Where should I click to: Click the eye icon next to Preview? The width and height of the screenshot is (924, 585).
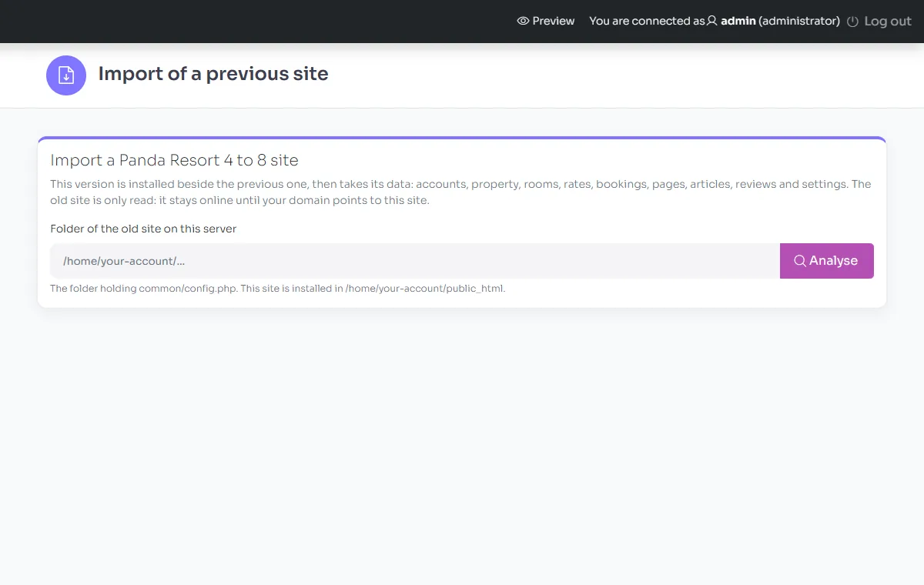tap(523, 21)
